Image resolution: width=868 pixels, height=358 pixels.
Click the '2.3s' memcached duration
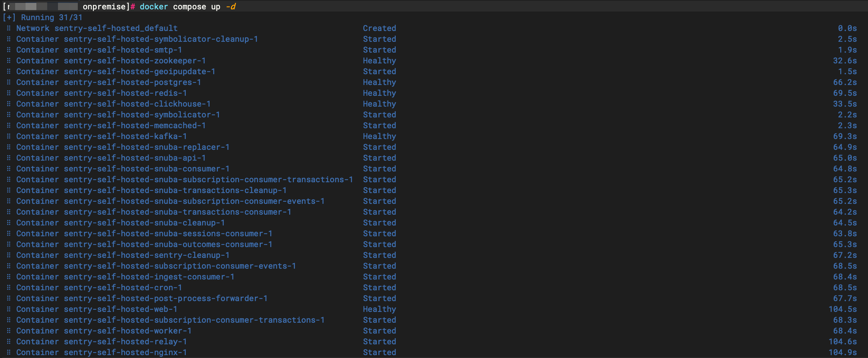click(847, 125)
